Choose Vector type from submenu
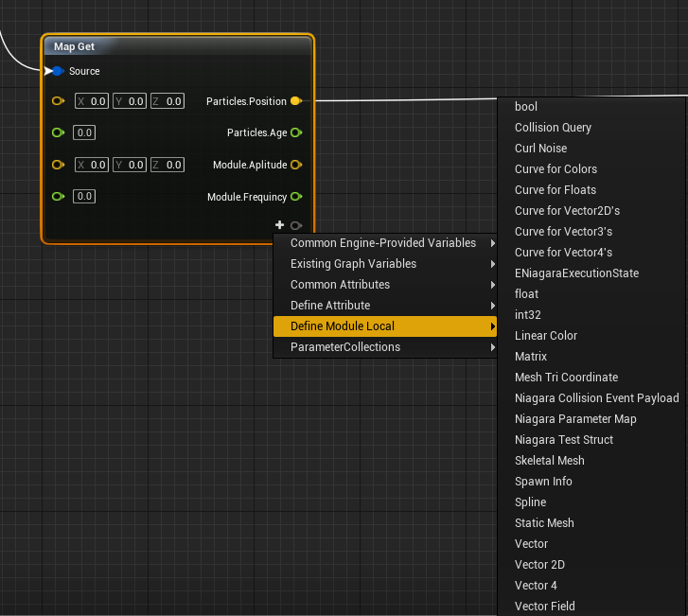688x616 pixels. (x=591, y=544)
